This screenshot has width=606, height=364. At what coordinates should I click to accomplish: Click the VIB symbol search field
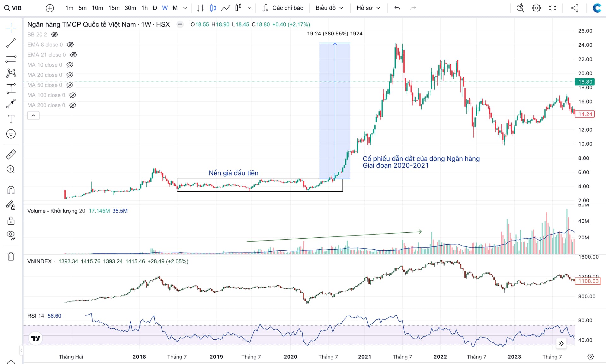click(16, 8)
